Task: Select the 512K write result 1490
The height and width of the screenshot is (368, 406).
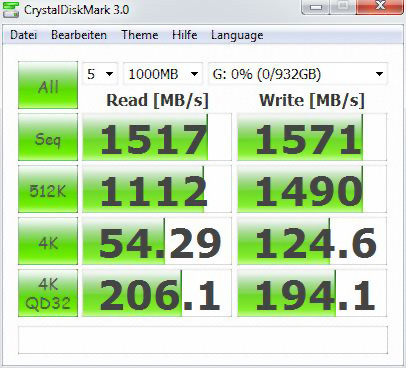Action: click(x=312, y=189)
